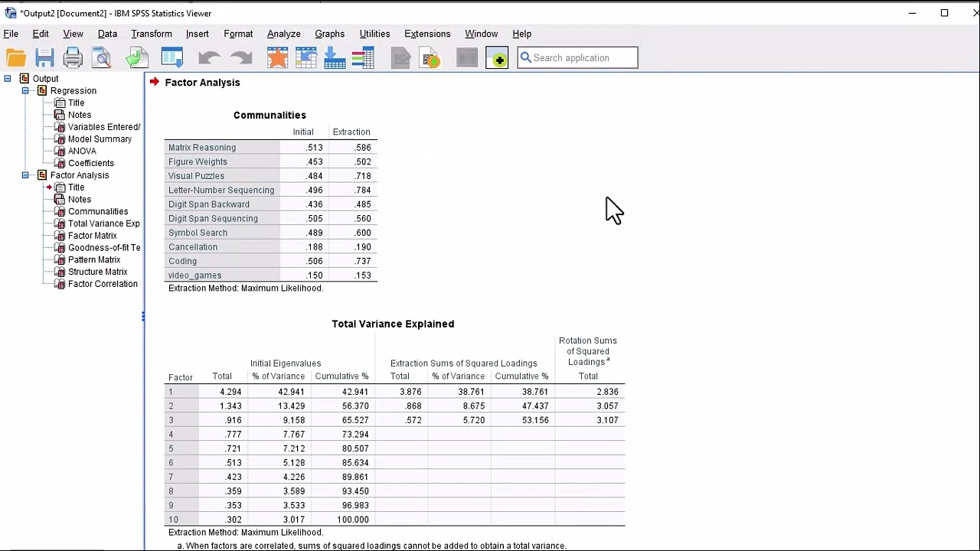Screen dimensions: 980x551
Task: Click the Run script document icon
Action: click(x=430, y=58)
